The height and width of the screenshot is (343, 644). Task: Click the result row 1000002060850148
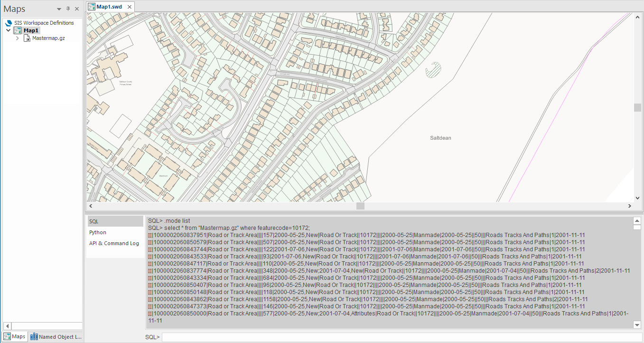point(366,292)
